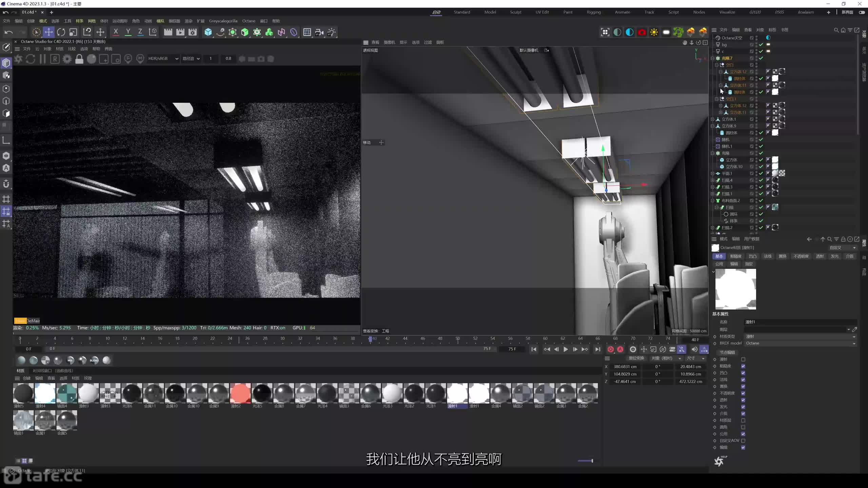The width and height of the screenshot is (868, 488).
Task: Click the red Octane live viewer icon
Action: 642,32
